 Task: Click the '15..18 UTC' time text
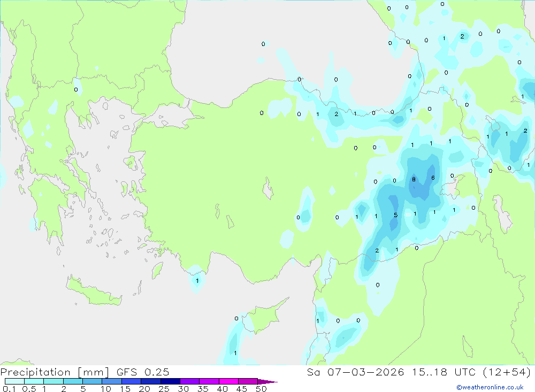coord(443,372)
